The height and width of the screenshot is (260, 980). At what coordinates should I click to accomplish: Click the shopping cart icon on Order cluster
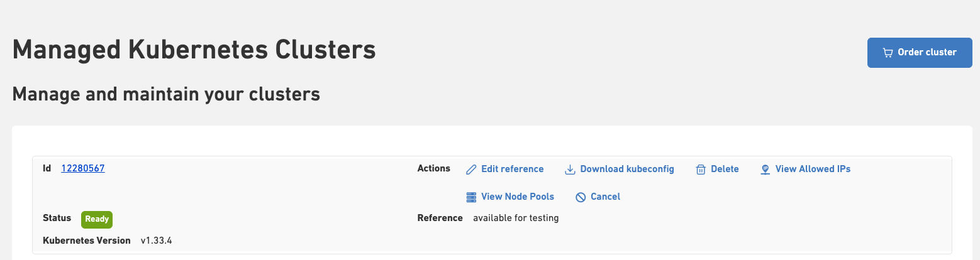(888, 53)
